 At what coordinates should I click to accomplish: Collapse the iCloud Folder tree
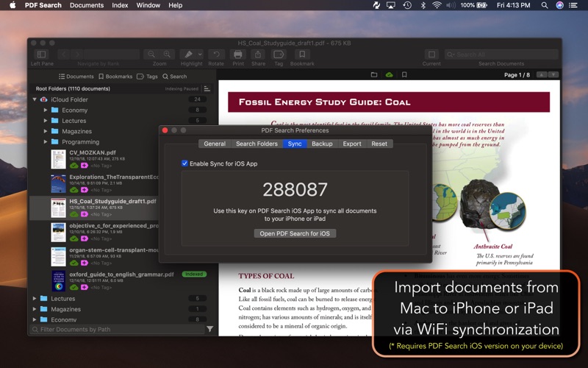pyautogui.click(x=35, y=99)
